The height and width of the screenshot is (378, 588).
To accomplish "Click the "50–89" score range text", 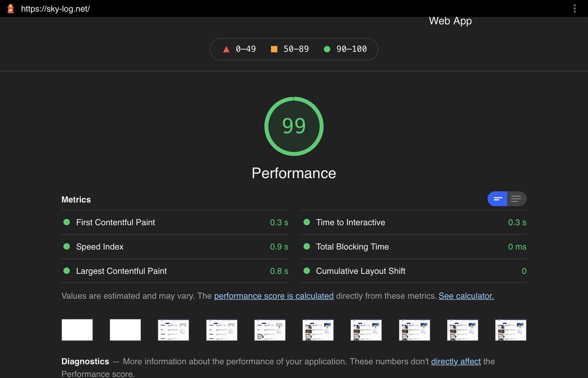I will tap(296, 49).
